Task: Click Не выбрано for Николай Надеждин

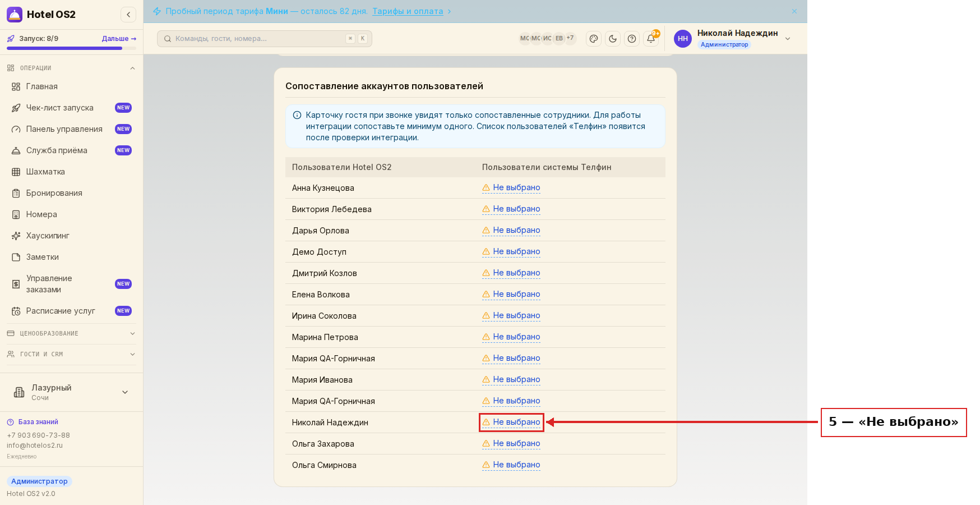Action: (x=511, y=422)
